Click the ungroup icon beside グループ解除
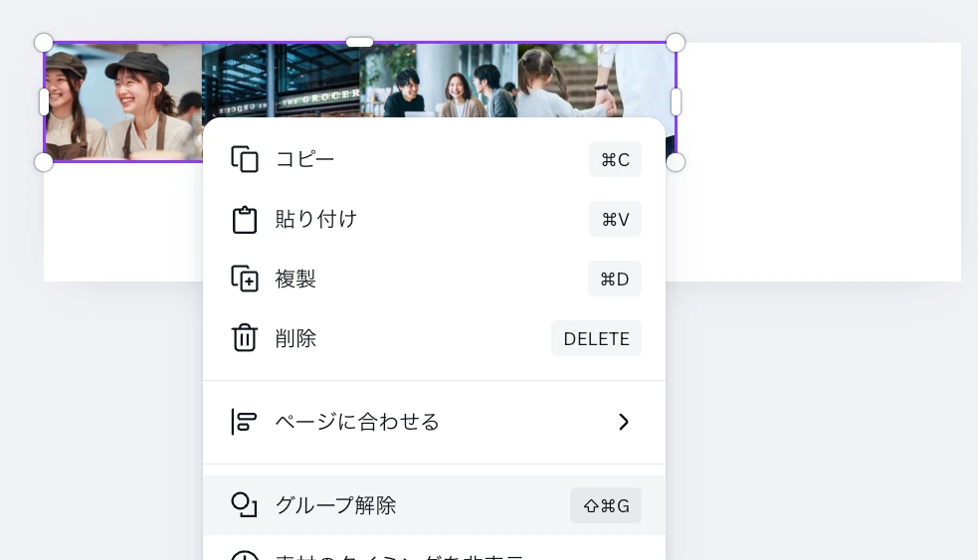This screenshot has height=560, width=978. 244,505
